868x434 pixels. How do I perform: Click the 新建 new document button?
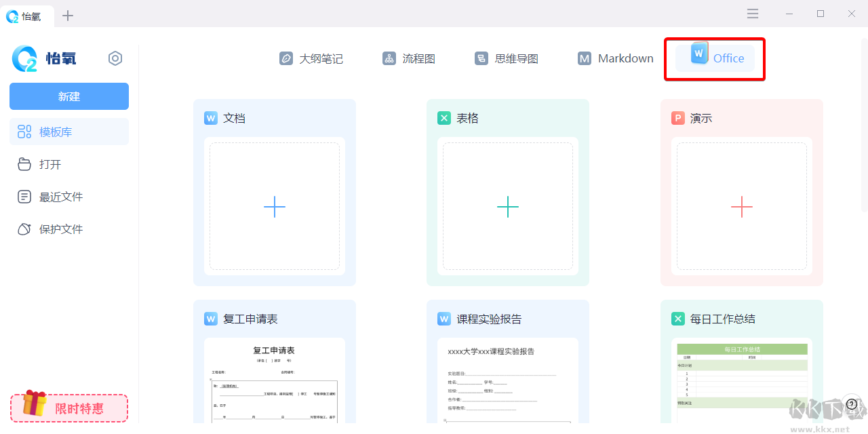(68, 96)
